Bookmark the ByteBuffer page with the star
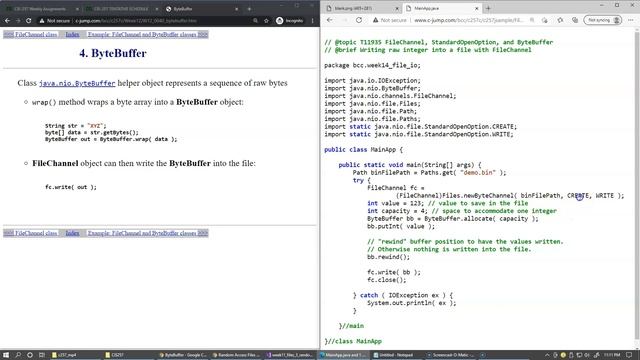Image resolution: width=640 pixels, height=360 pixels. [267, 20]
